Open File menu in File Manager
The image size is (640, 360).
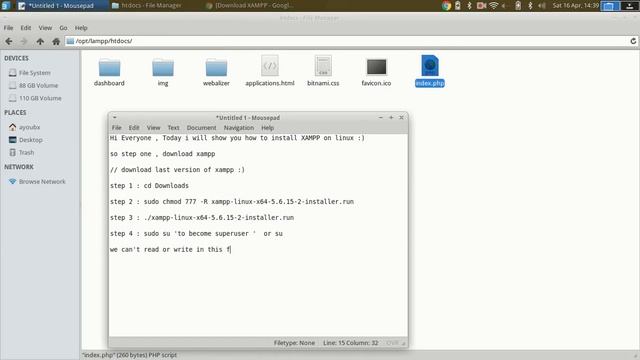pos(9,28)
